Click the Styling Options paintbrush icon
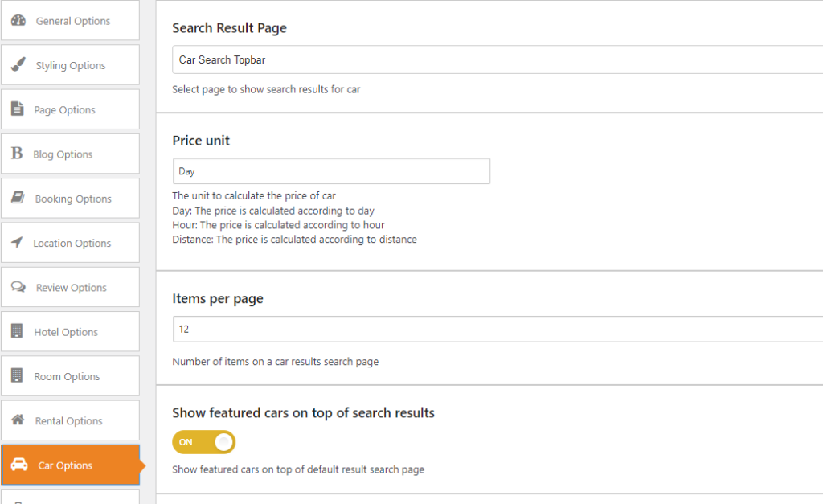 tap(18, 65)
